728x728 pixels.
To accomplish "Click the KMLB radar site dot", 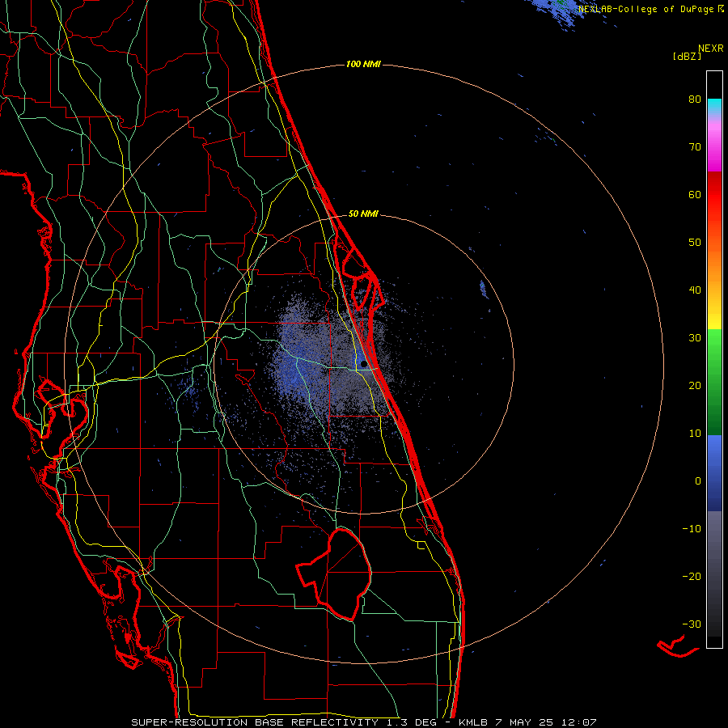I will coord(363,363).
